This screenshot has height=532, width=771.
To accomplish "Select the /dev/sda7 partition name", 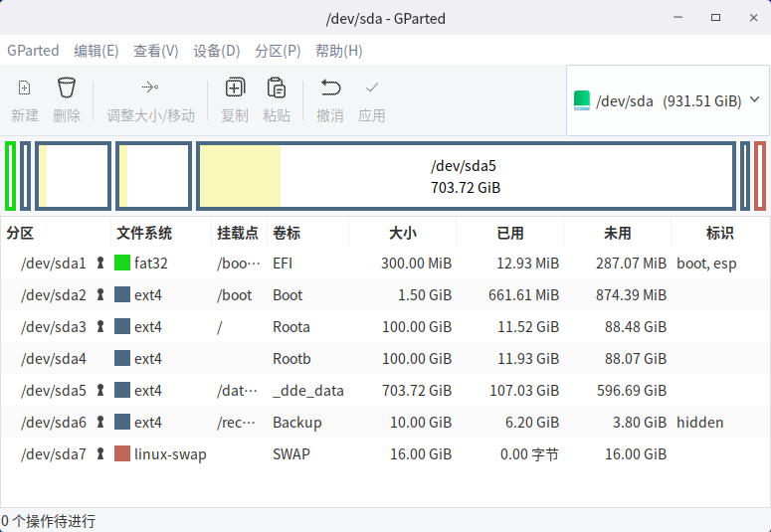I will (53, 453).
